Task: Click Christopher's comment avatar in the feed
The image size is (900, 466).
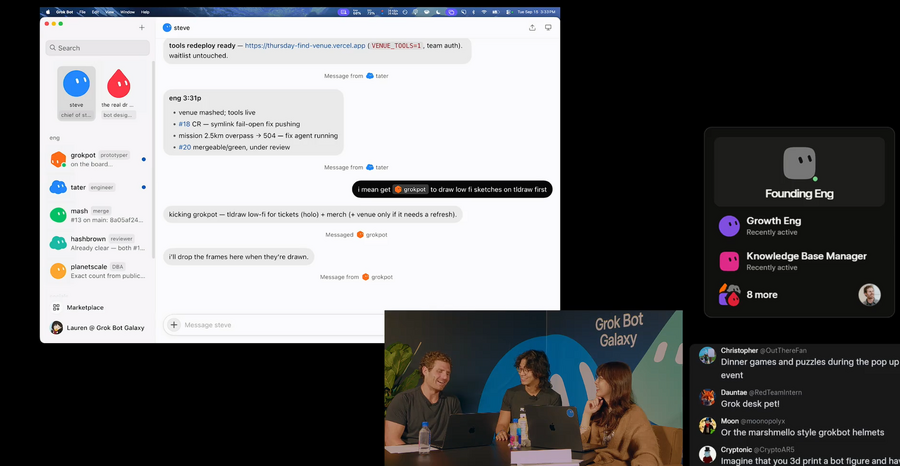Action: click(707, 356)
